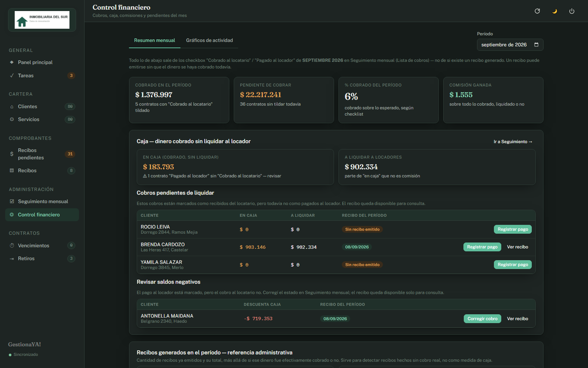This screenshot has height=368, width=588.
Task: Click the Vencimientos clock icon
Action: (x=12, y=245)
